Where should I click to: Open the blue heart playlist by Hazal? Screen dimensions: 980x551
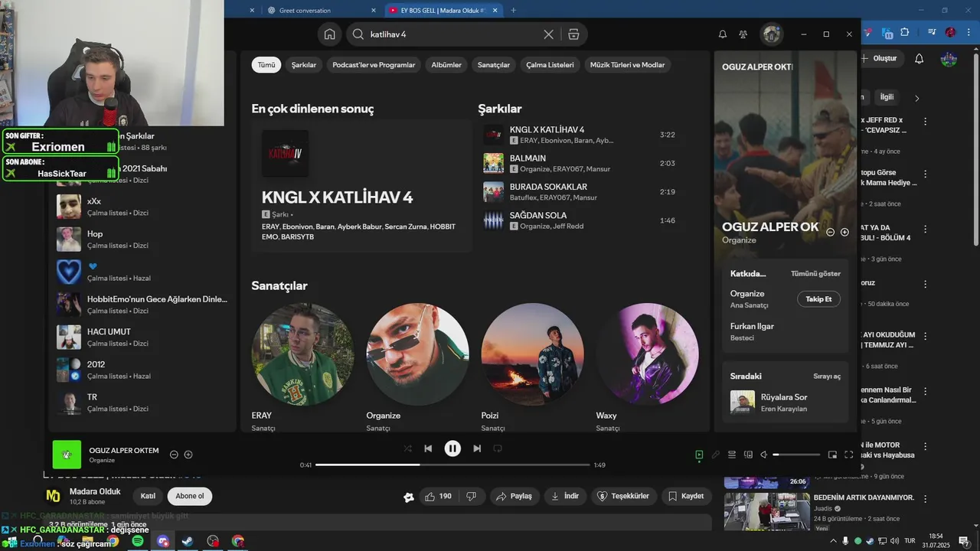coord(143,272)
